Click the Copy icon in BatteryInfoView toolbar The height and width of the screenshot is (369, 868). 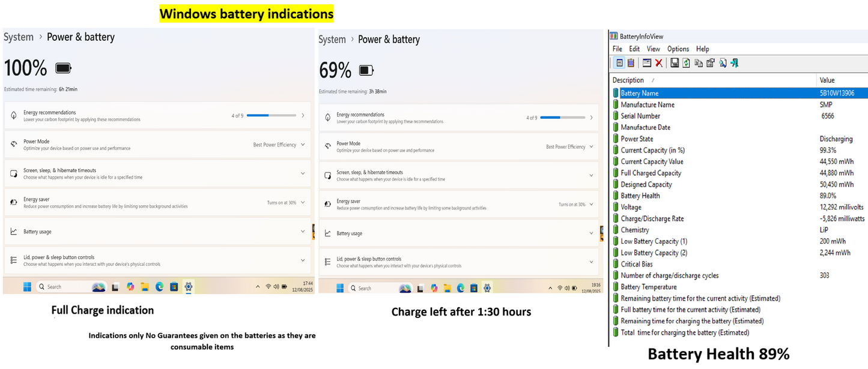(x=699, y=63)
